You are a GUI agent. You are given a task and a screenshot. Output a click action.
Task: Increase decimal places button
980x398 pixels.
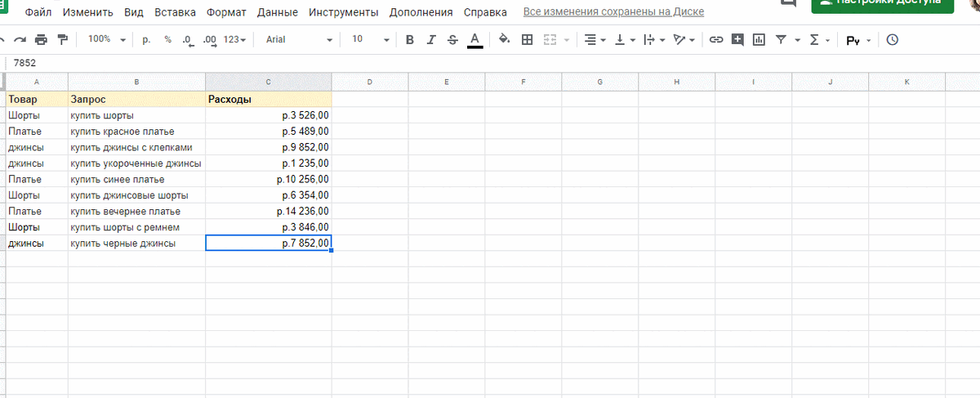[210, 39]
